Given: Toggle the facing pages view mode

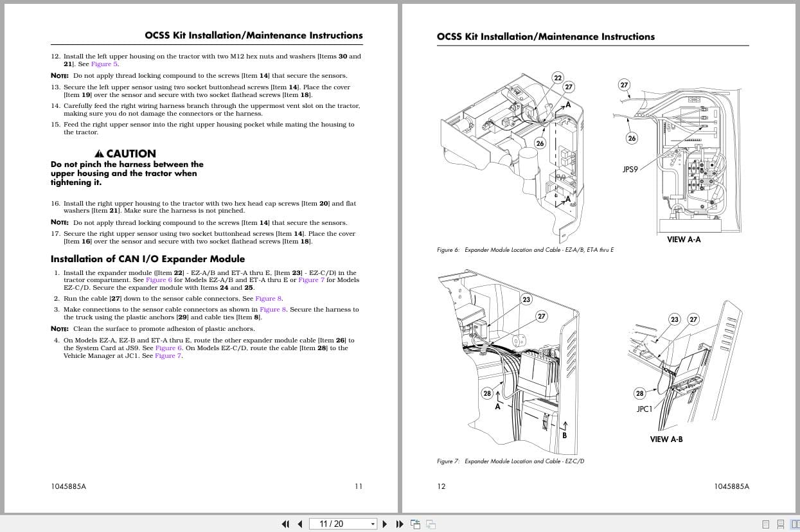Looking at the screenshot, I should pyautogui.click(x=796, y=524).
